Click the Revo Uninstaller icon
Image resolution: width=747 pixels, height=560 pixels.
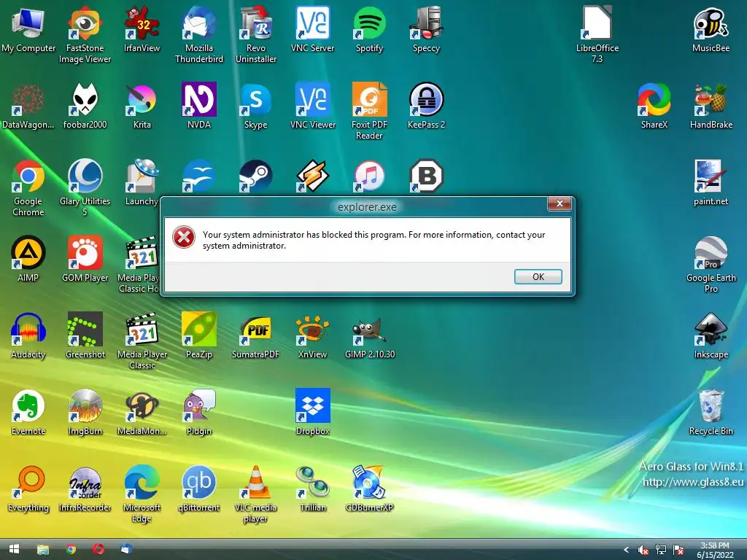tap(256, 35)
